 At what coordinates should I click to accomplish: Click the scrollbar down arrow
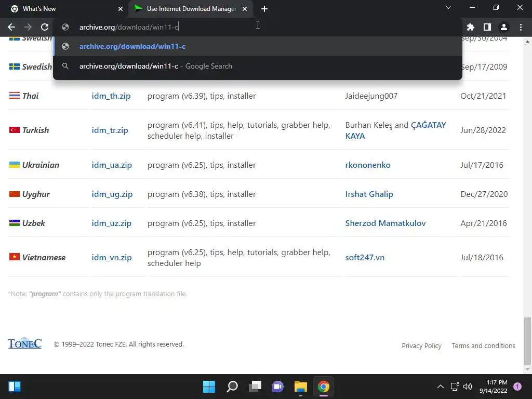[527, 369]
